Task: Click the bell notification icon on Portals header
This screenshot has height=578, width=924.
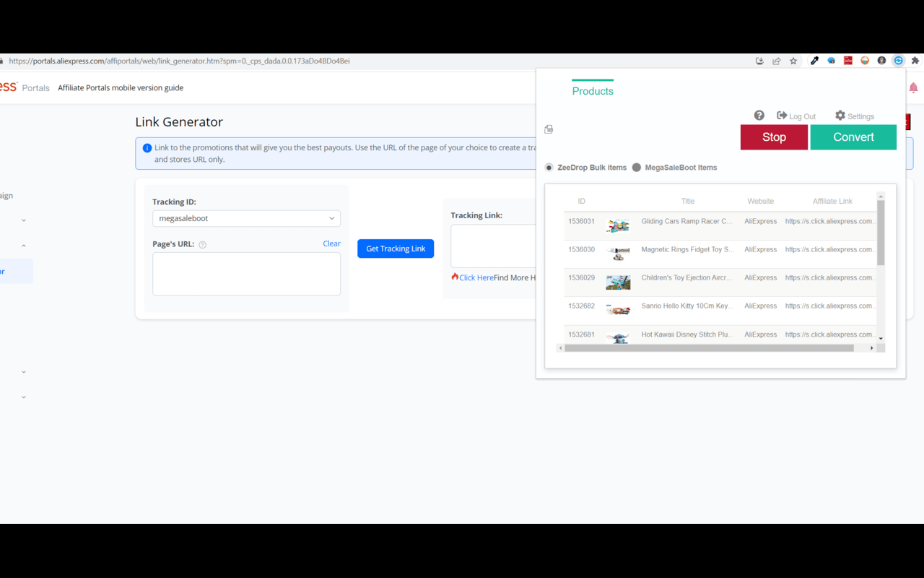Action: [x=914, y=87]
